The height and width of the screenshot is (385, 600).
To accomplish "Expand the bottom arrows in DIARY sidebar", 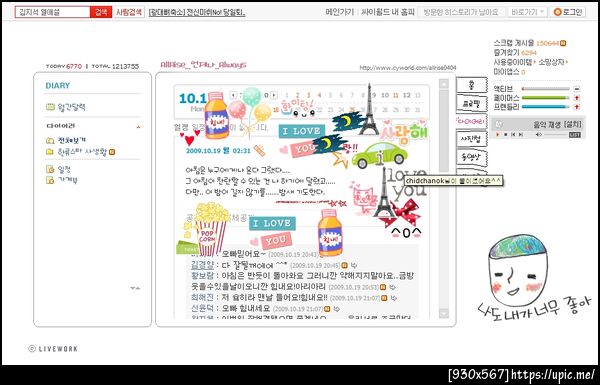I will pos(135,288).
